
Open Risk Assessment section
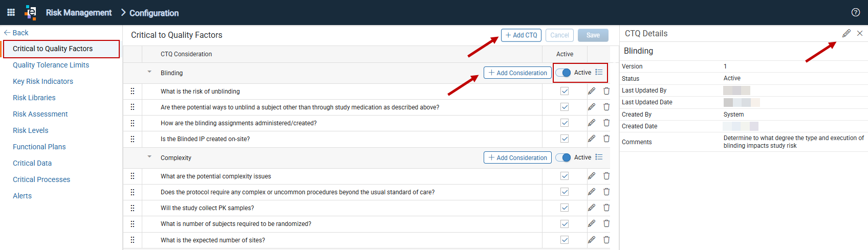pyautogui.click(x=40, y=114)
